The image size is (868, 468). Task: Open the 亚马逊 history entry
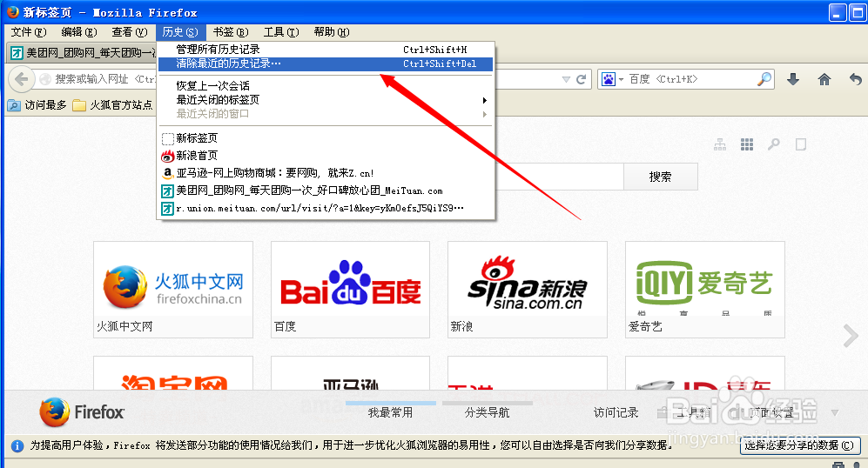pyautogui.click(x=326, y=173)
